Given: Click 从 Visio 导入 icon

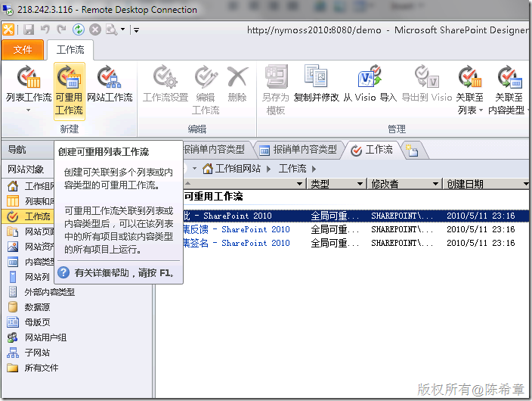Looking at the screenshot, I should click(370, 76).
